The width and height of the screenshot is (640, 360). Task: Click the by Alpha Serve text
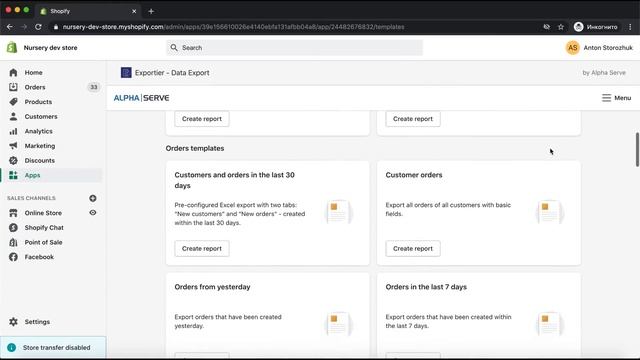[604, 73]
